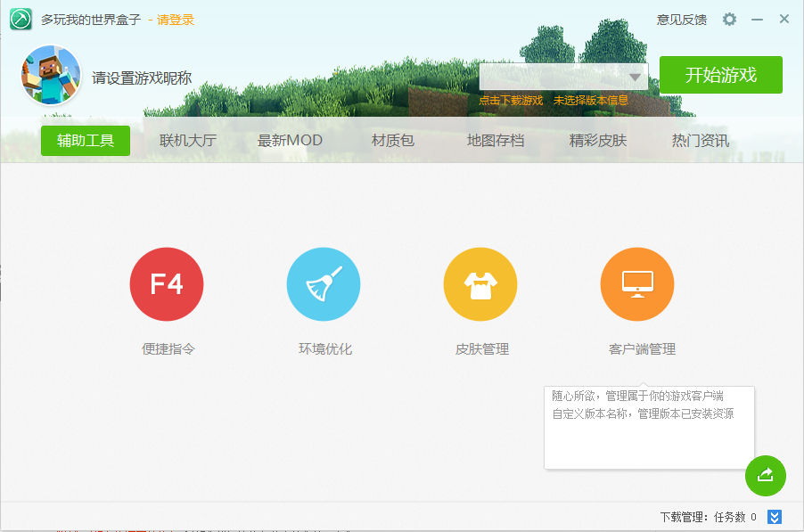This screenshot has height=532, width=804.
Task: Open the game version dropdown
Action: tap(564, 77)
